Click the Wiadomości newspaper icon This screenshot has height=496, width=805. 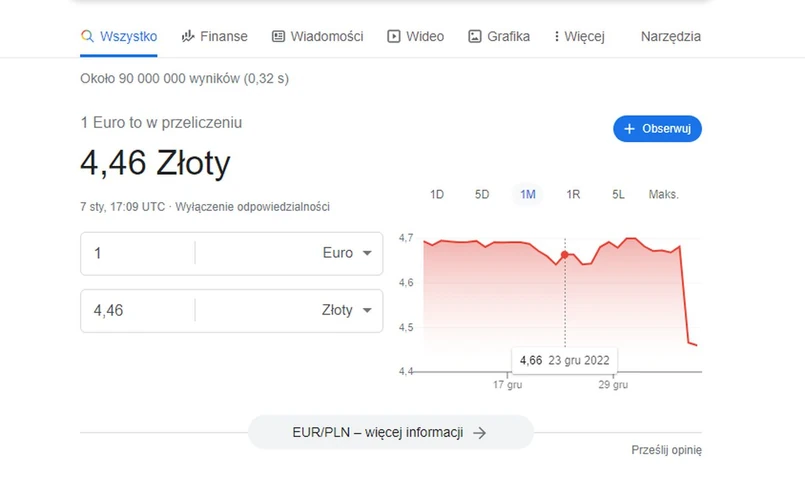coord(278,37)
